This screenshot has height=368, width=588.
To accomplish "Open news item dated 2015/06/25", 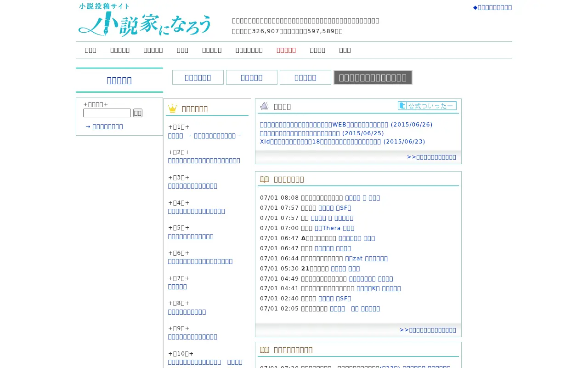I will coord(322,133).
